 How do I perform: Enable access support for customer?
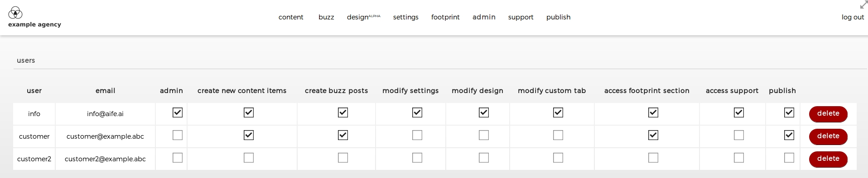point(739,135)
